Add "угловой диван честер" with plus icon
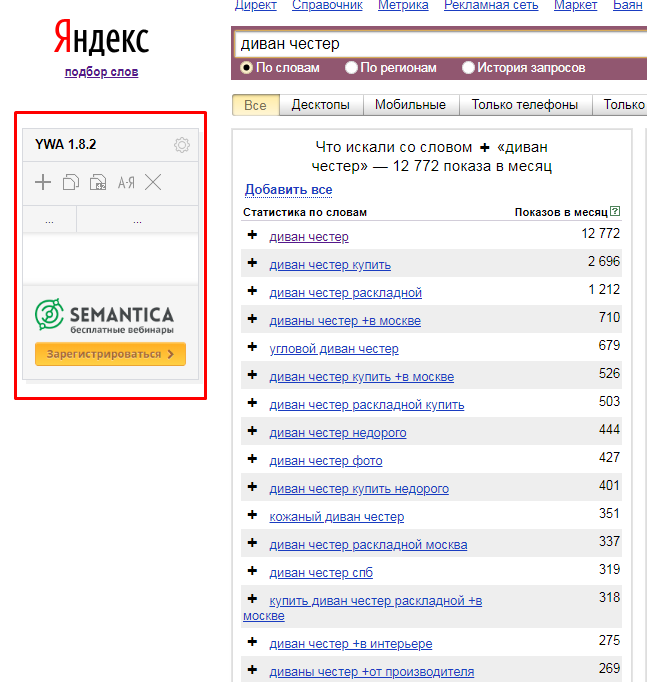 (252, 347)
